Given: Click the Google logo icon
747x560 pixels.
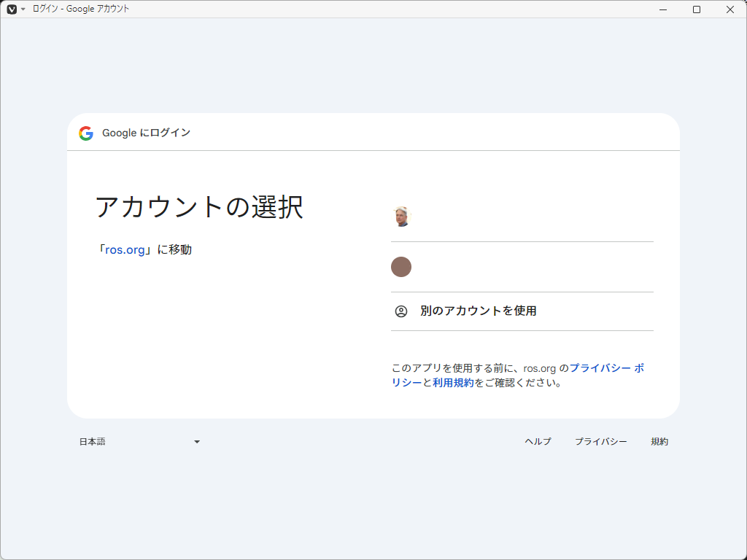Looking at the screenshot, I should [x=86, y=133].
